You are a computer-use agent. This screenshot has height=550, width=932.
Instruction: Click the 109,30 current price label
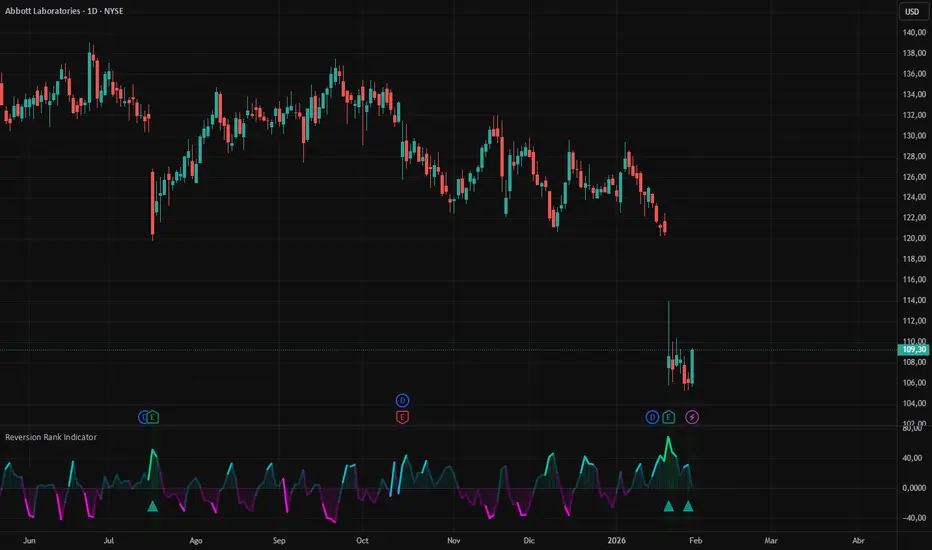click(x=914, y=350)
